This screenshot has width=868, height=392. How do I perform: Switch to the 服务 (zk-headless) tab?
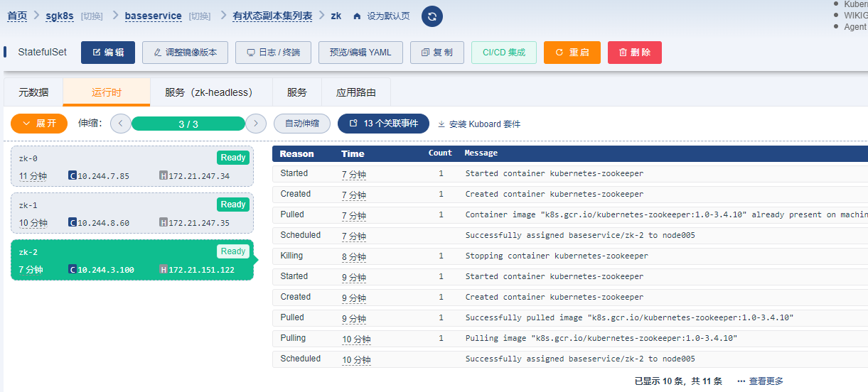(x=211, y=92)
